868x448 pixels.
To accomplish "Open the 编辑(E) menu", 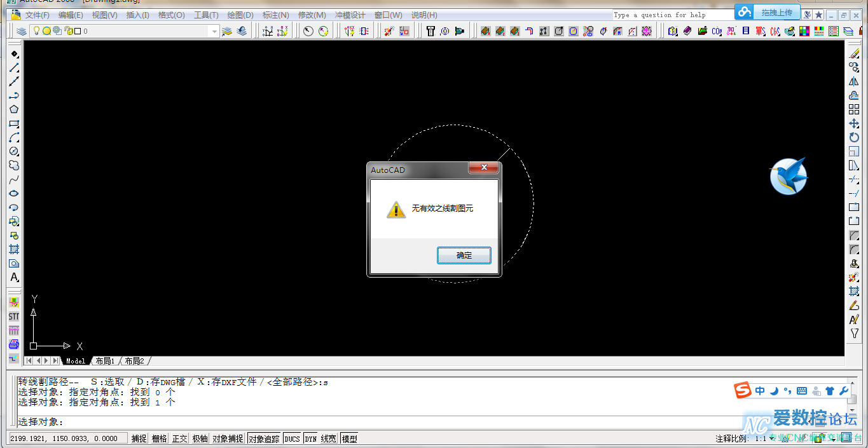I will 71,15.
